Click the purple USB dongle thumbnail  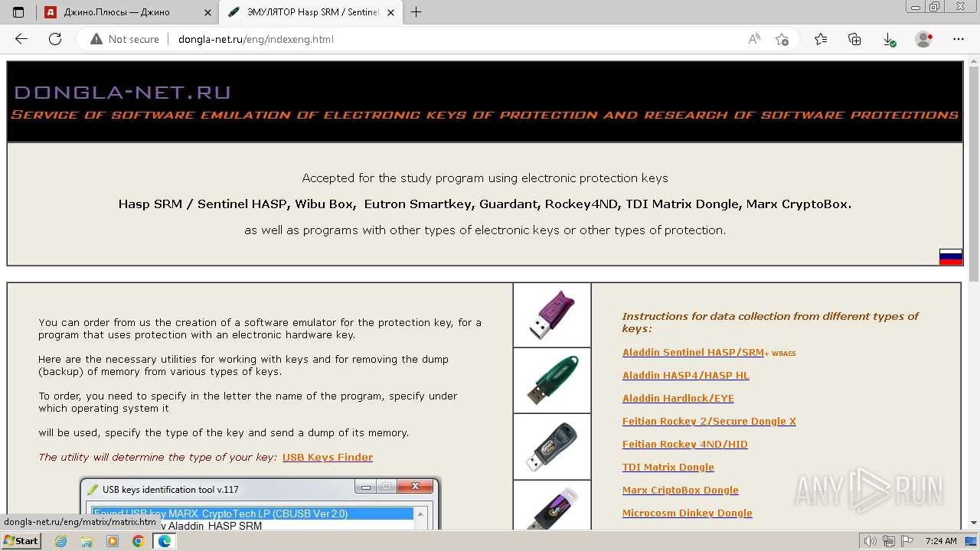552,315
